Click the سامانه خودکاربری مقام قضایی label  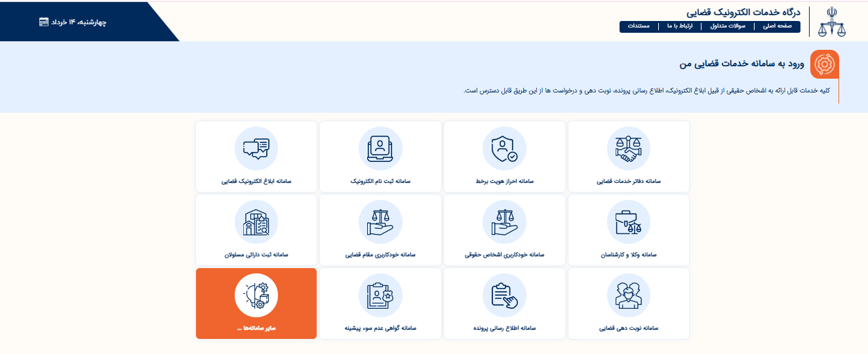[x=380, y=254]
